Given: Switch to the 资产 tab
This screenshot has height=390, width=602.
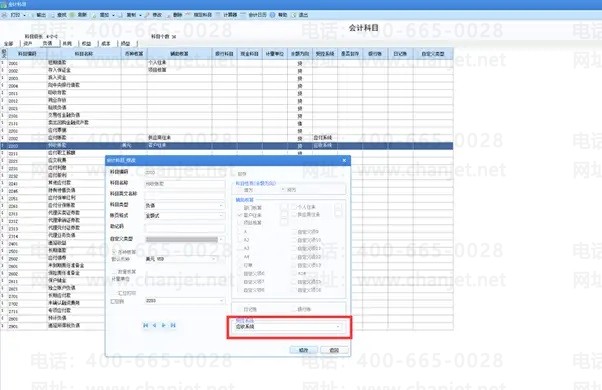Looking at the screenshot, I should coord(28,43).
